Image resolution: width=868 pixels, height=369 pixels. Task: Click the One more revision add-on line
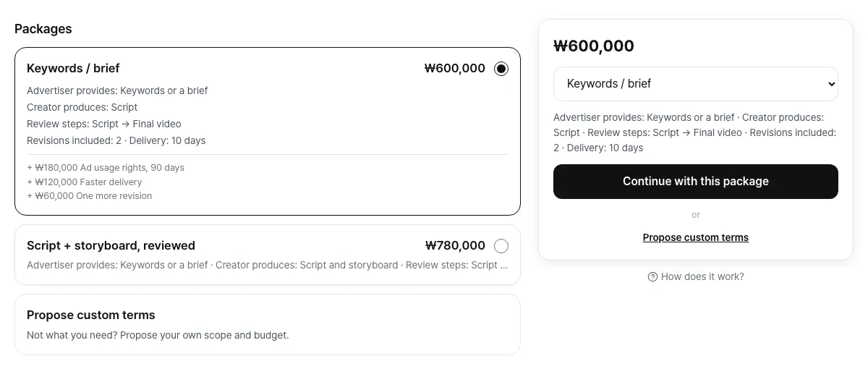click(90, 196)
